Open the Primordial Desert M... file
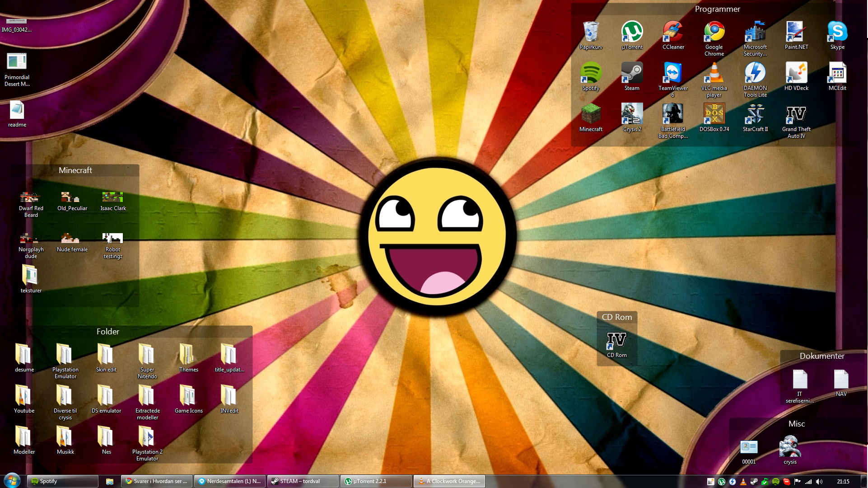The height and width of the screenshot is (488, 868). (17, 70)
